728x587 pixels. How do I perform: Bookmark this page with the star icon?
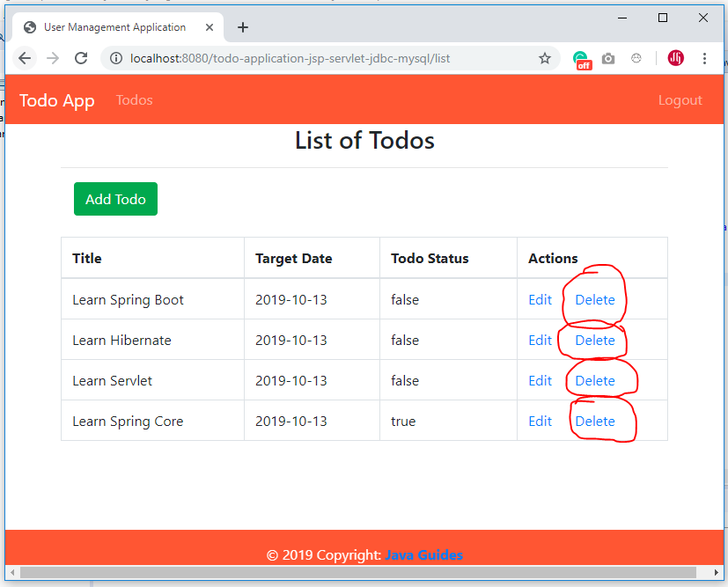pyautogui.click(x=545, y=58)
